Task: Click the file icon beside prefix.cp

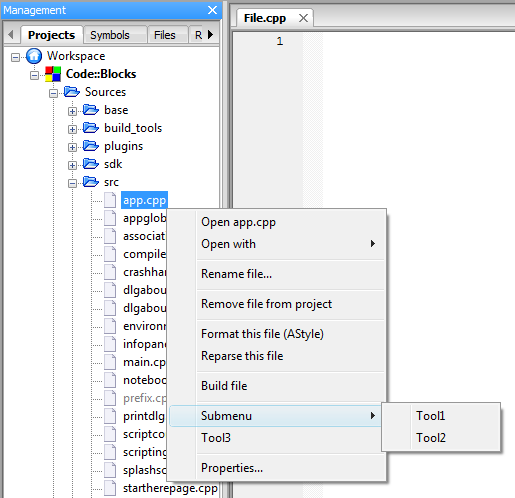Action: [x=110, y=398]
